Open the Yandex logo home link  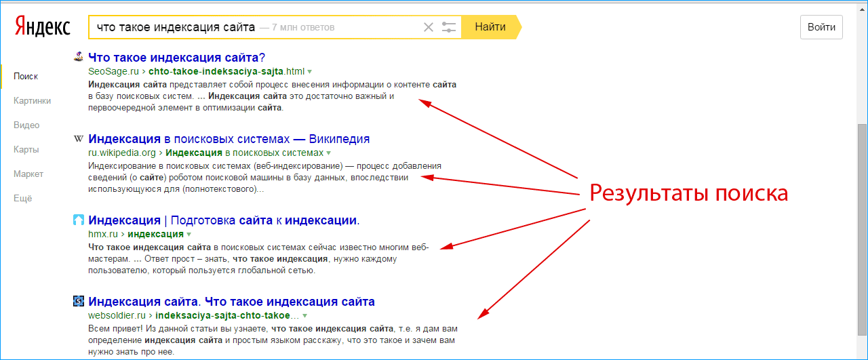point(43,27)
